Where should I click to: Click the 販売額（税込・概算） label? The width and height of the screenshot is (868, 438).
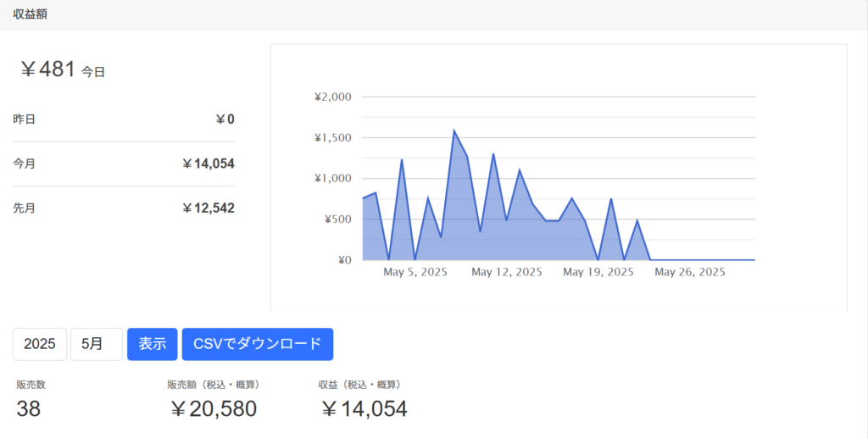pos(214,385)
